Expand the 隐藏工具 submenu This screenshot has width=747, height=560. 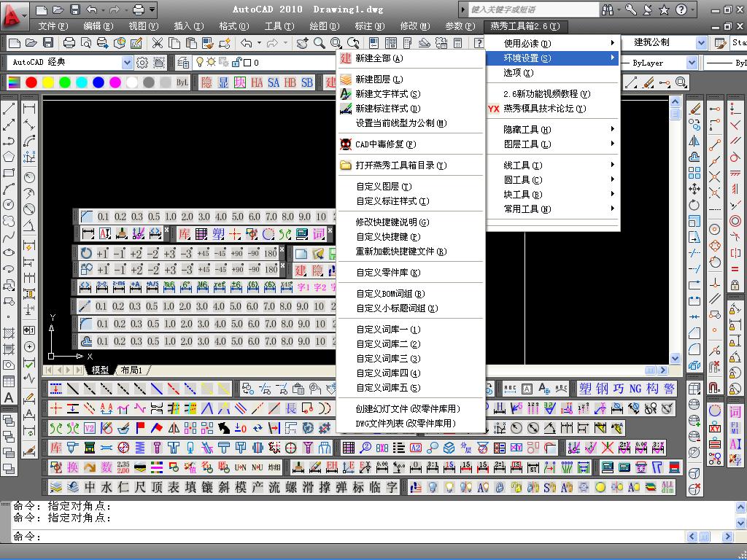[x=553, y=130]
